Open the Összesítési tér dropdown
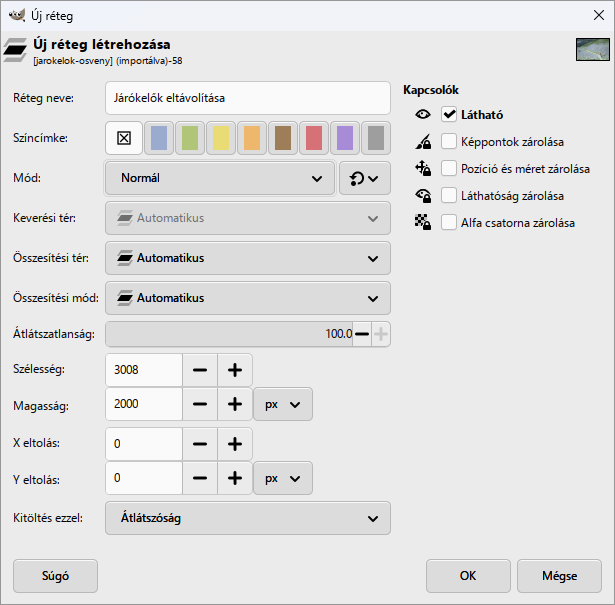The height and width of the screenshot is (605, 615). coord(248,258)
